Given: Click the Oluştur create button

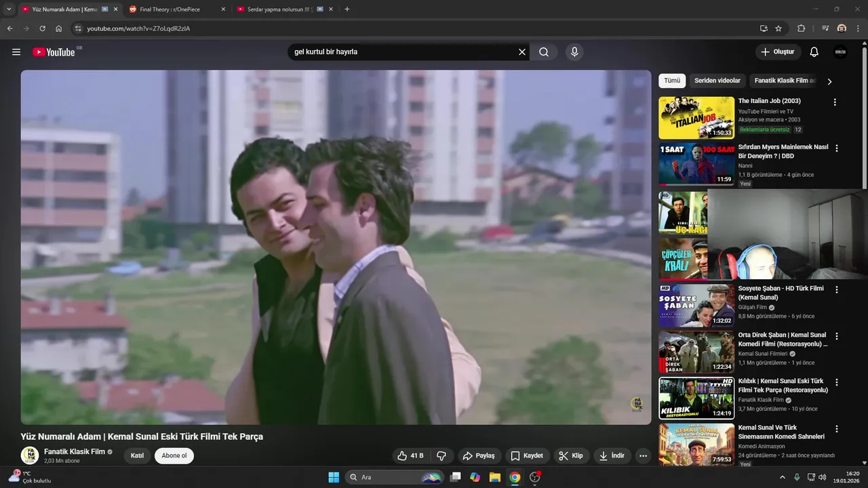Looking at the screenshot, I should [x=778, y=52].
